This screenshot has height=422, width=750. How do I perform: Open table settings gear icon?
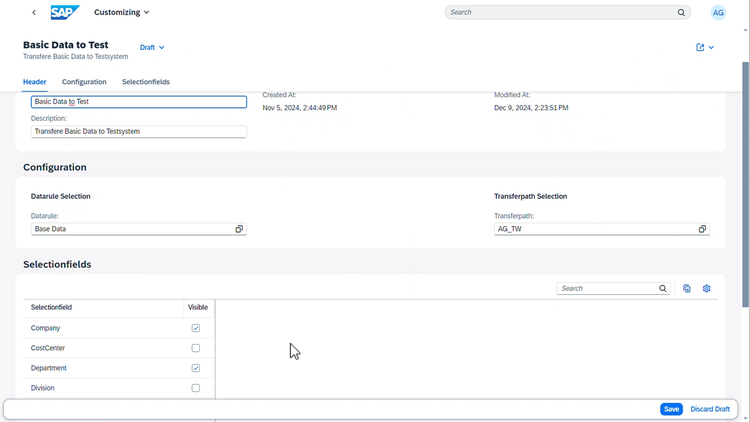click(x=706, y=289)
